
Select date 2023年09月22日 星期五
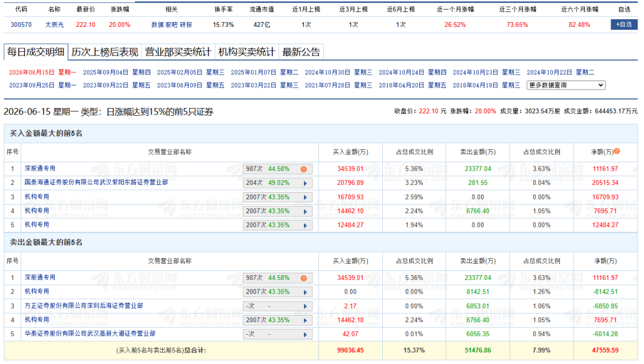(x=117, y=85)
